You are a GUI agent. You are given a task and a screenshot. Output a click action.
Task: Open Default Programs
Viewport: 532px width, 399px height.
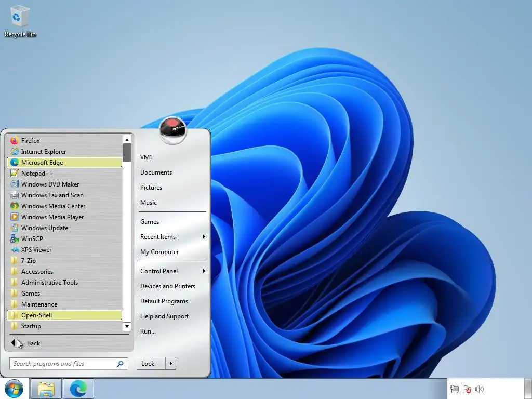click(172, 301)
